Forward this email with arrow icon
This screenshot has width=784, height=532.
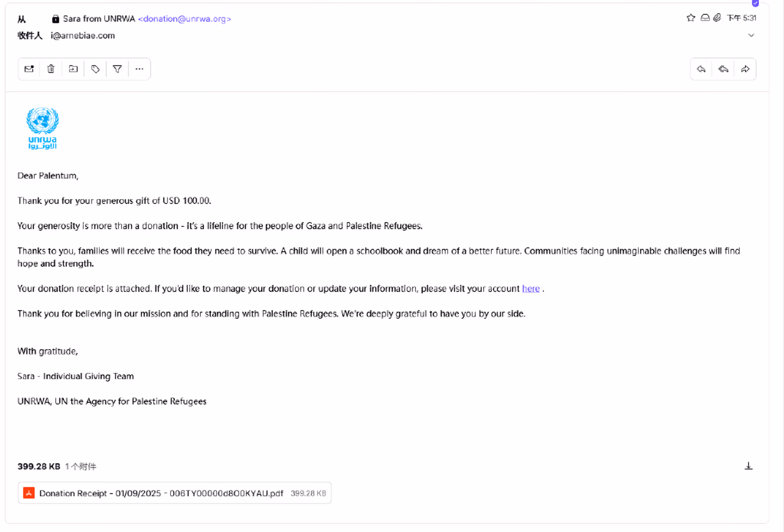[x=745, y=69]
